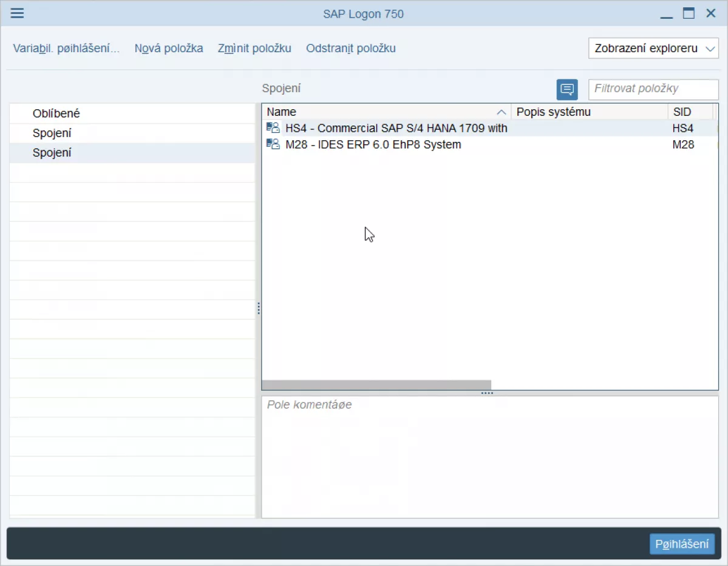Image resolution: width=728 pixels, height=566 pixels.
Task: Click the Name column sort arrow
Action: pos(501,112)
